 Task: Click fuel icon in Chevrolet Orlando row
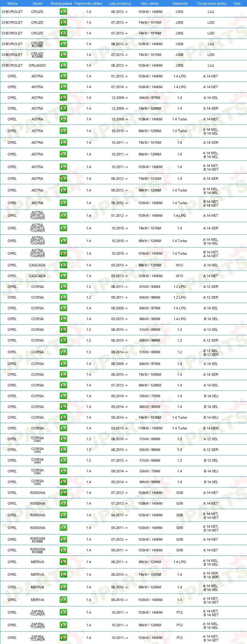[x=63, y=65]
